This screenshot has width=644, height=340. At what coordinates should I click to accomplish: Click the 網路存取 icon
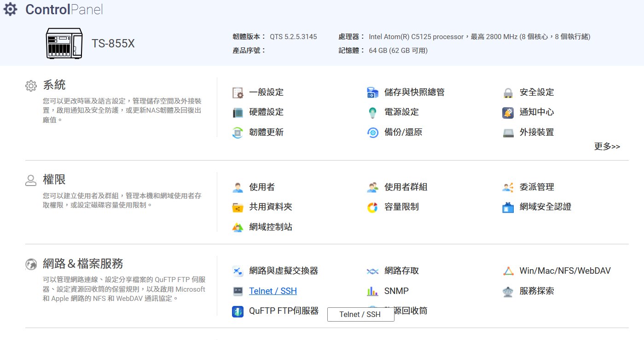[x=372, y=271]
